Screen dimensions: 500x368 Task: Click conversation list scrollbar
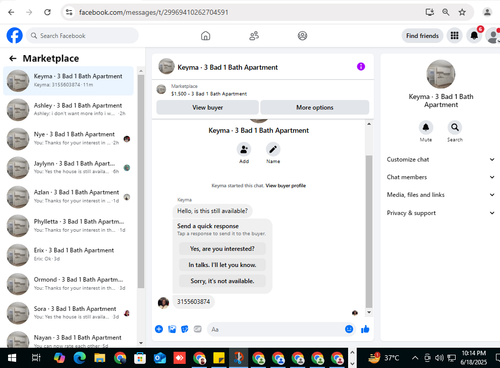tap(141, 180)
